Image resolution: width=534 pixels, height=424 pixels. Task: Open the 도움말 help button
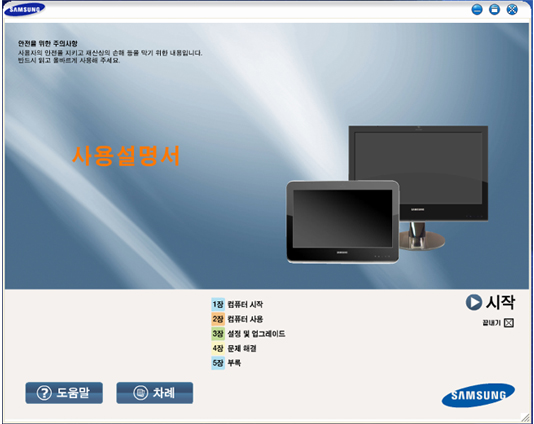point(64,393)
